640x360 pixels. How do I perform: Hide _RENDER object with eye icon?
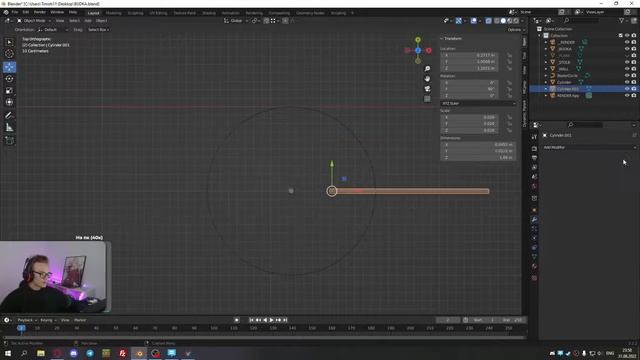coord(627,42)
